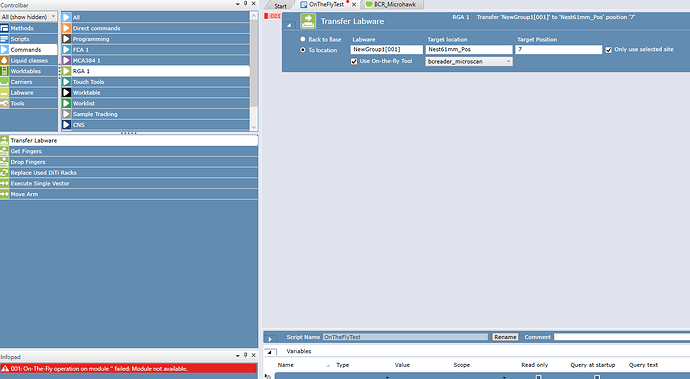Open the Controlbar panel options dropdown
The image size is (690, 379).
pos(238,4)
